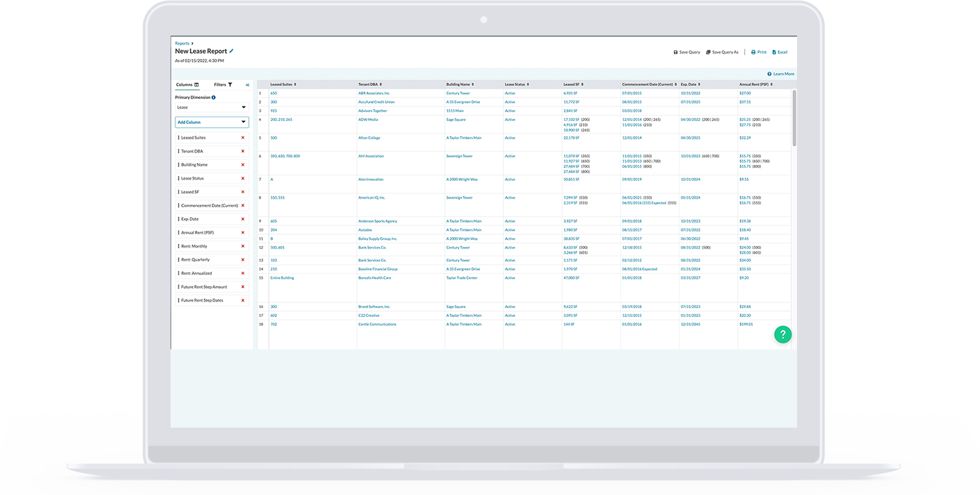Image resolution: width=980 pixels, height=495 pixels.
Task: Open the Learn More link
Action: tap(781, 74)
